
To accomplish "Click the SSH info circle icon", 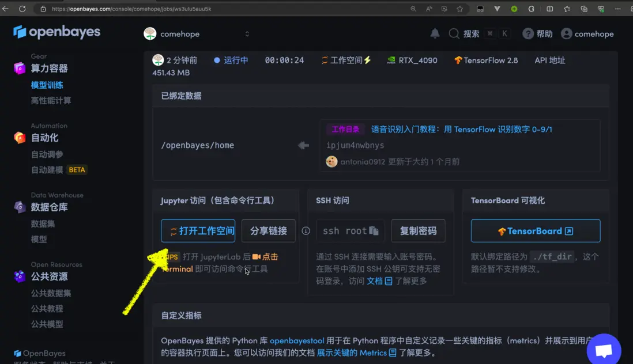I will pos(306,230).
